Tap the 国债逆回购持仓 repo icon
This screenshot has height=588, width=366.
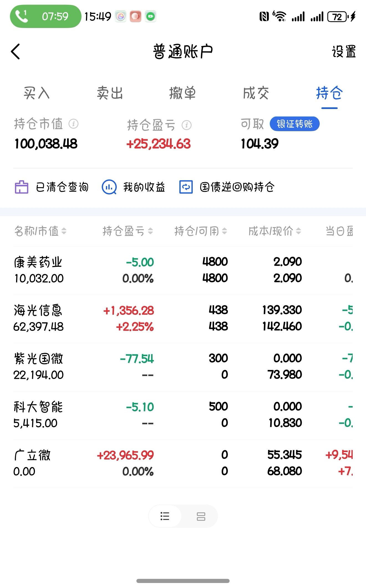coord(186,187)
